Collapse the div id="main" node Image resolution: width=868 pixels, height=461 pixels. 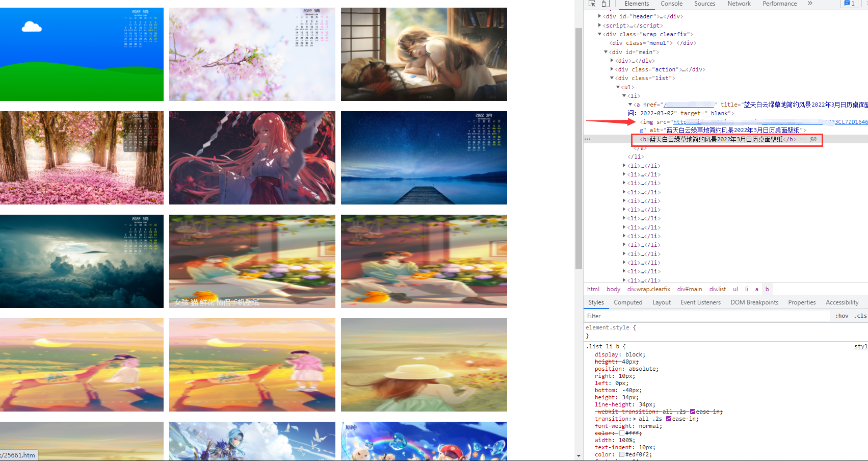tap(606, 52)
